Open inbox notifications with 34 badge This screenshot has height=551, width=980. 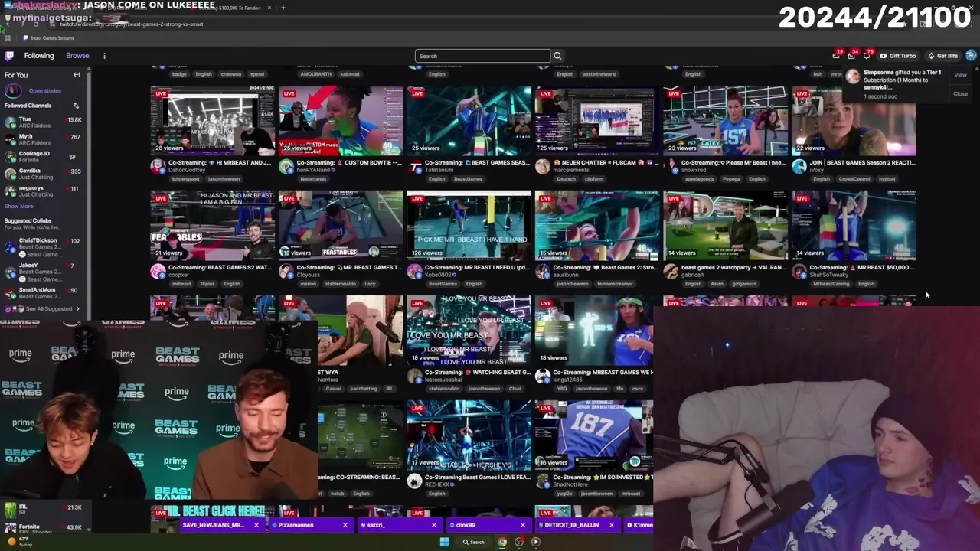coord(851,55)
